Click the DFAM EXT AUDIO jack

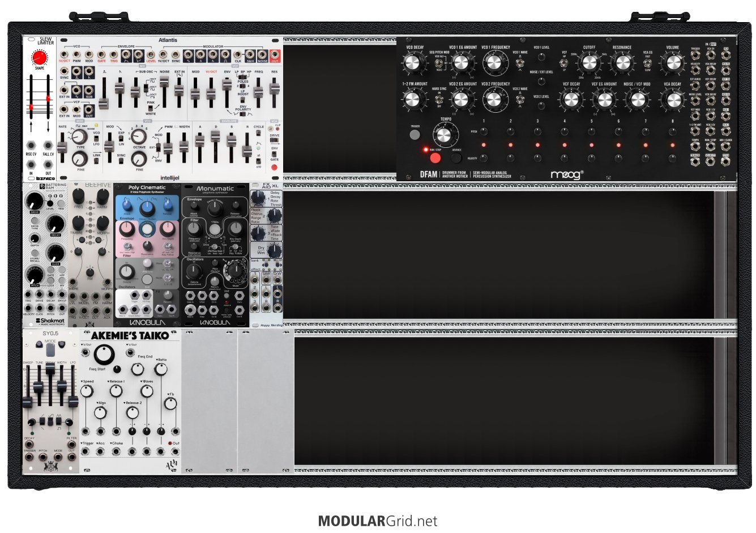[695, 87]
